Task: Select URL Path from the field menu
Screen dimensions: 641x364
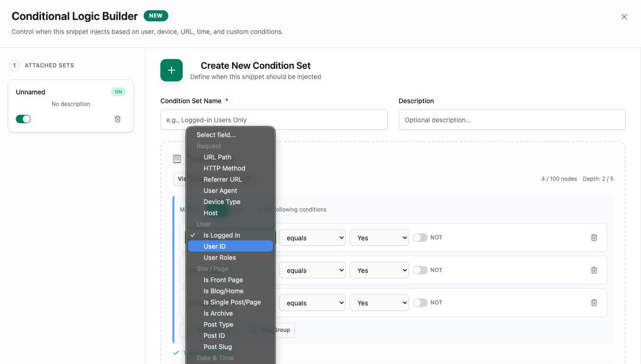Action: 217,157
